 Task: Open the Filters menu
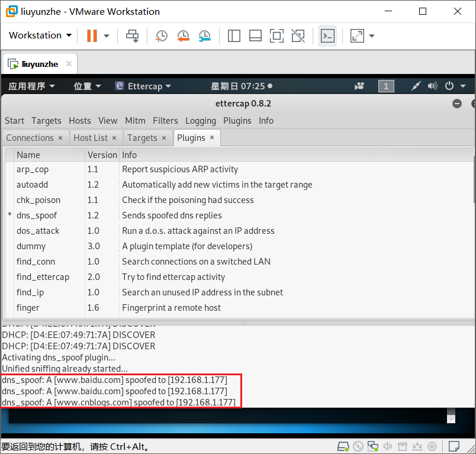click(x=165, y=121)
